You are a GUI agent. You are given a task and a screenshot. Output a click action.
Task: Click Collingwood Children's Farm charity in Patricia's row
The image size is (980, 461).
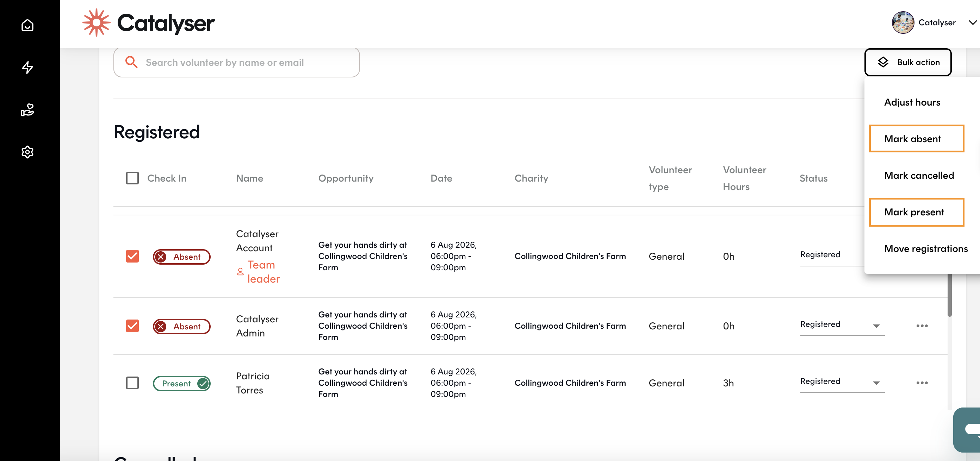570,383
